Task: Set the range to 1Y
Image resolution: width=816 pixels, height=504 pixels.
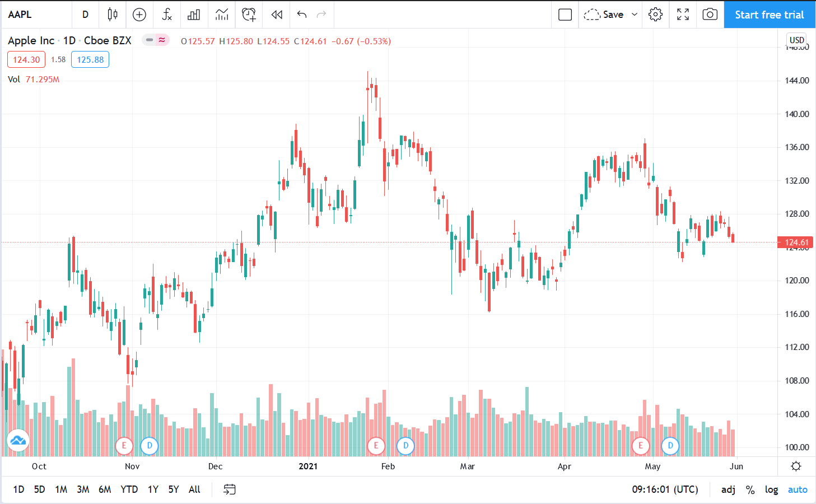Action: 153,489
